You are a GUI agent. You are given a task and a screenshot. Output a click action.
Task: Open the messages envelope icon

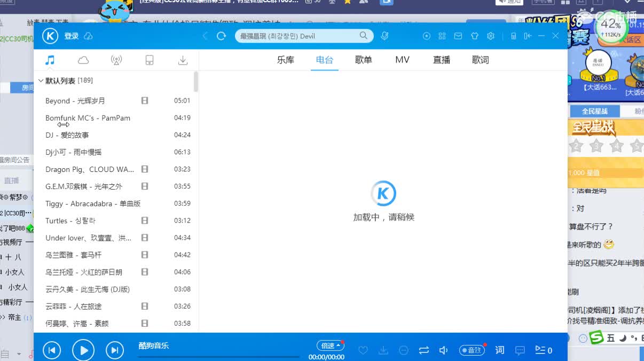point(458,36)
